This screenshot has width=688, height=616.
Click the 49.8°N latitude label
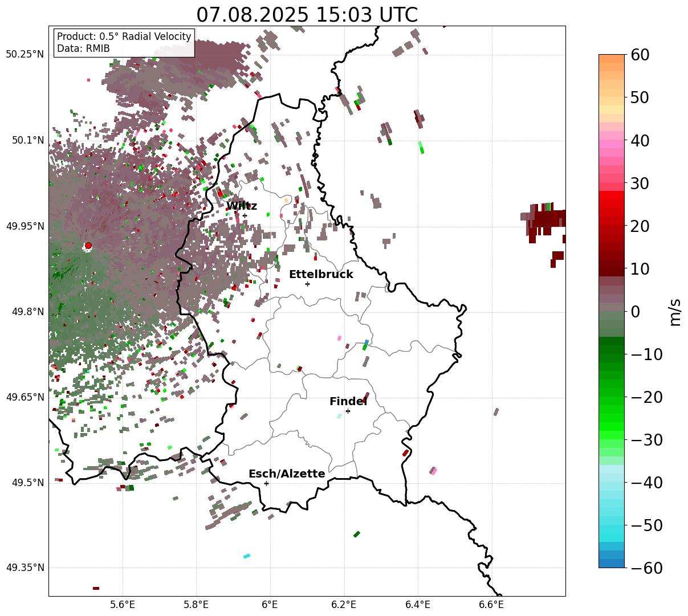27,312
